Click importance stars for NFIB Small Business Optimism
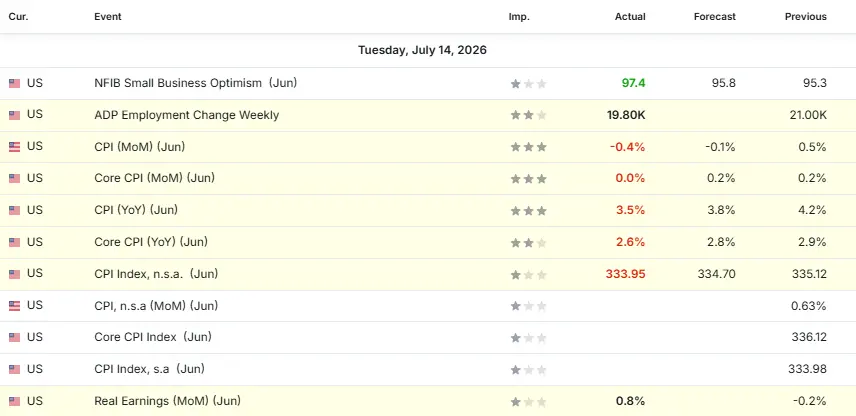Screen dimensions: 856x416 [x=528, y=84]
